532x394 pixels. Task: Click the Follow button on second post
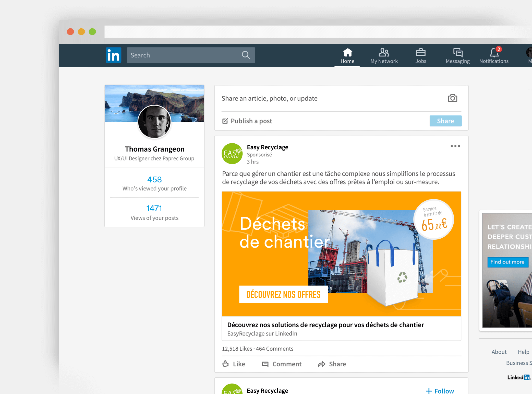(440, 391)
